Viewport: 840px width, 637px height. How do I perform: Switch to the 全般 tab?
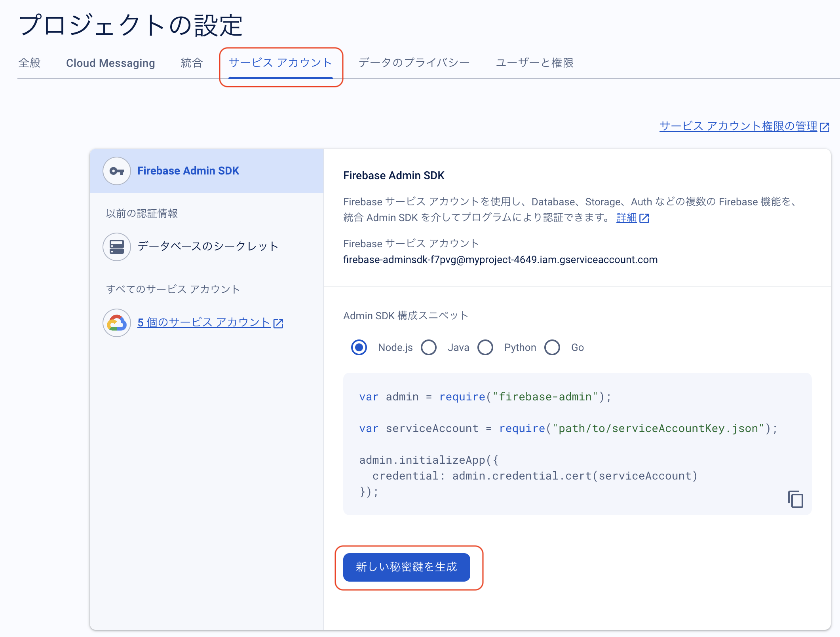click(29, 63)
